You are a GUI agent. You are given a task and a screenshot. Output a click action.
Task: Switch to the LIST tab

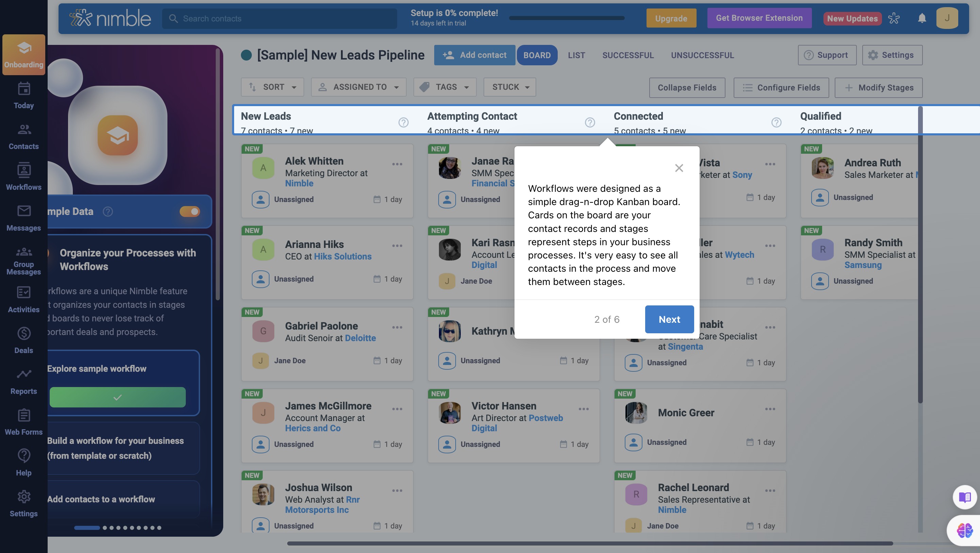[x=576, y=55]
